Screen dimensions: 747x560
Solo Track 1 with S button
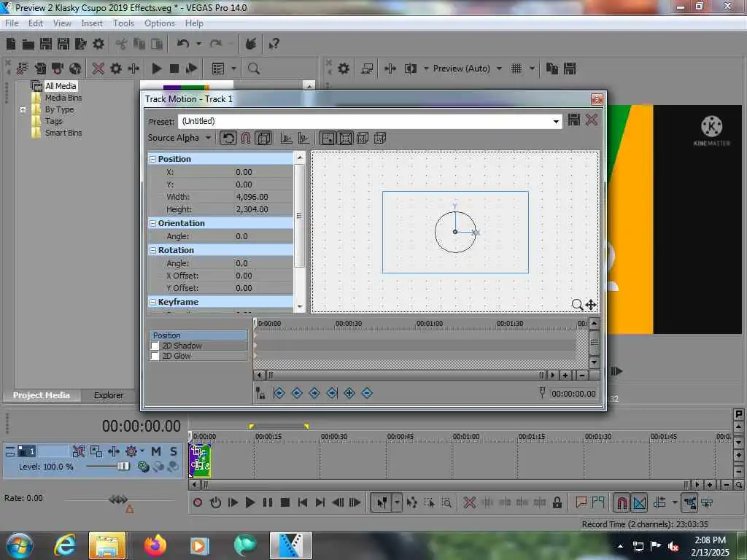(174, 451)
